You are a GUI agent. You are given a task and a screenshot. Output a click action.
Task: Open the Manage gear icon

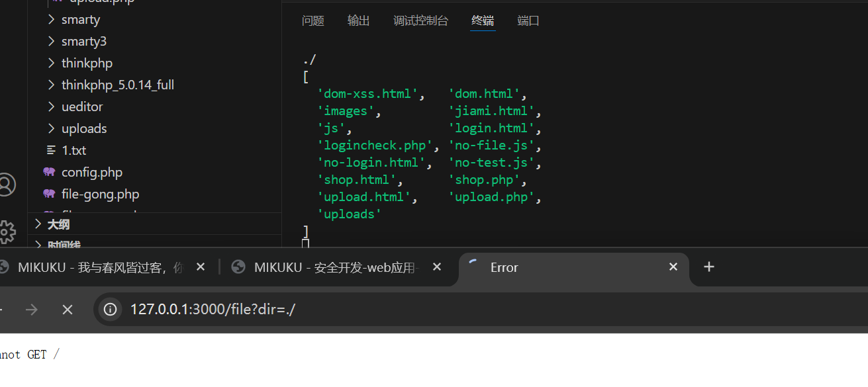coord(5,232)
